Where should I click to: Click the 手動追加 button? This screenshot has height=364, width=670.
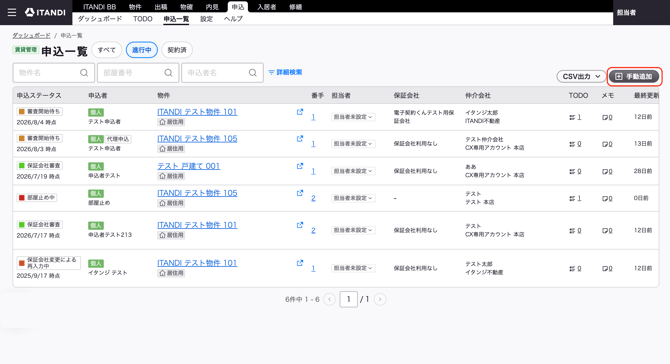(x=634, y=76)
